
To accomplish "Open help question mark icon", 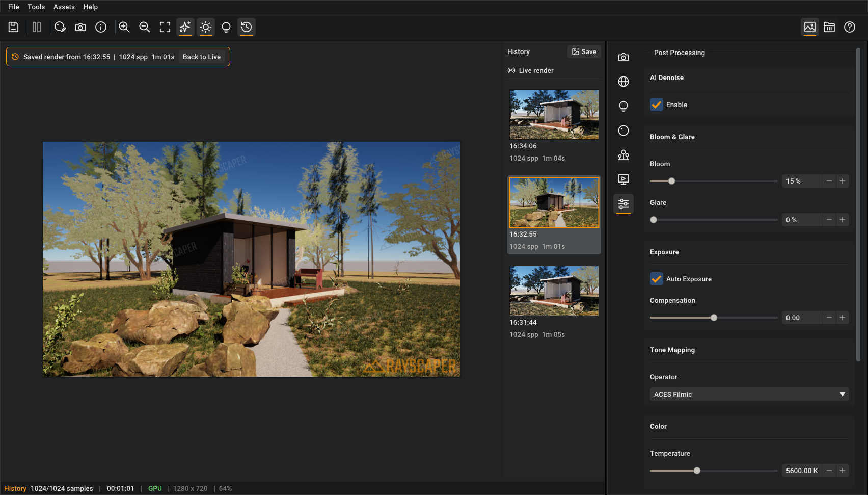I will pyautogui.click(x=850, y=27).
